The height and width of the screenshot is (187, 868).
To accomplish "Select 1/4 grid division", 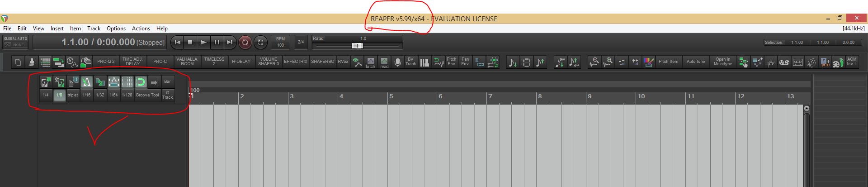I will (x=46, y=95).
